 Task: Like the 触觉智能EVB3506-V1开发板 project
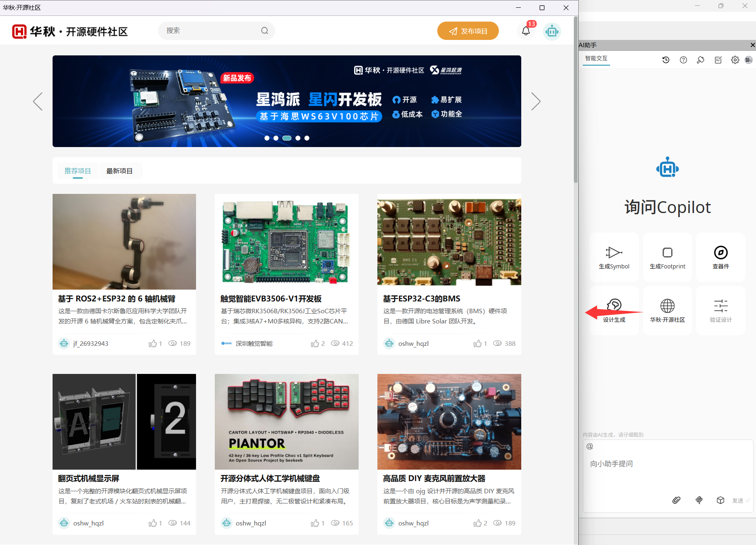pyautogui.click(x=315, y=343)
